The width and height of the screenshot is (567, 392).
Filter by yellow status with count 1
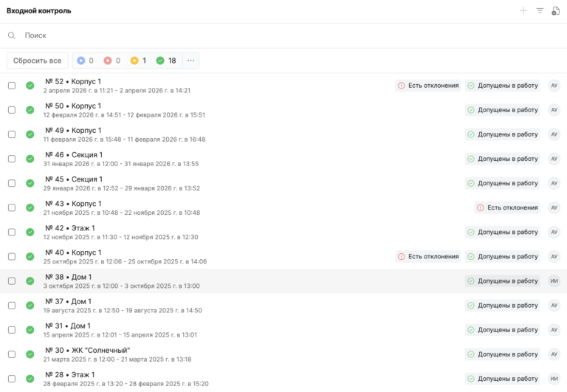coord(138,61)
